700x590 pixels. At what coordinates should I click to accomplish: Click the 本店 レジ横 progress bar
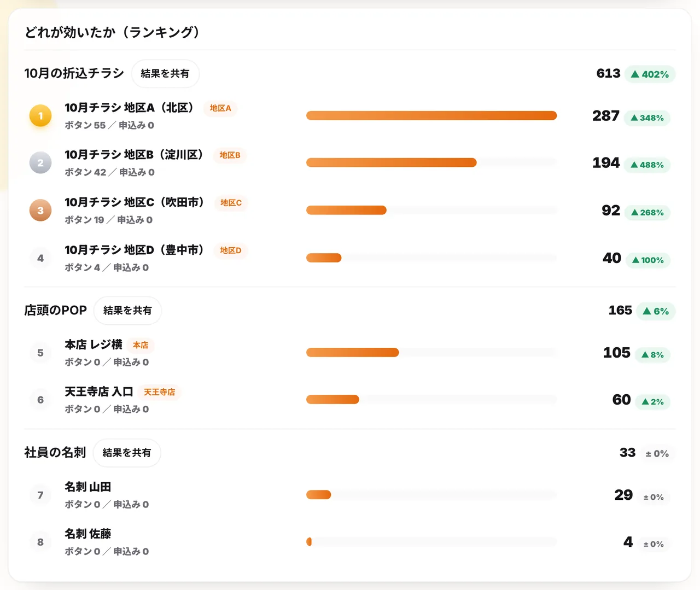click(x=431, y=352)
